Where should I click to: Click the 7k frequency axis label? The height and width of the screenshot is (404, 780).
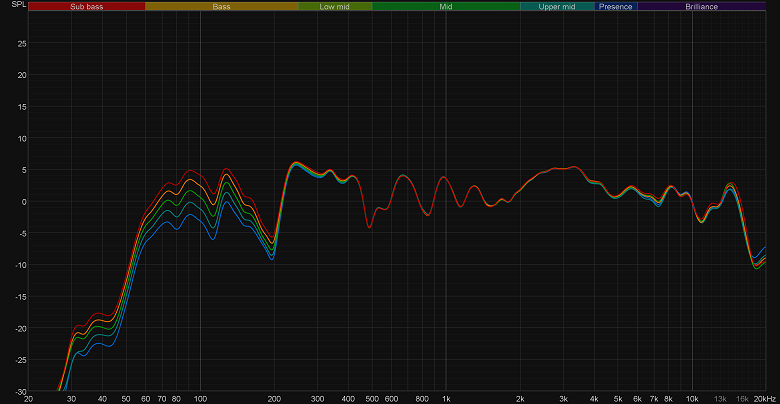pos(654,399)
